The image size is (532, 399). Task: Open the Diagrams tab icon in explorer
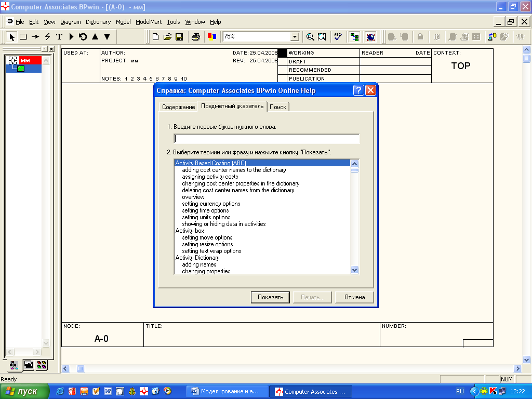point(29,365)
